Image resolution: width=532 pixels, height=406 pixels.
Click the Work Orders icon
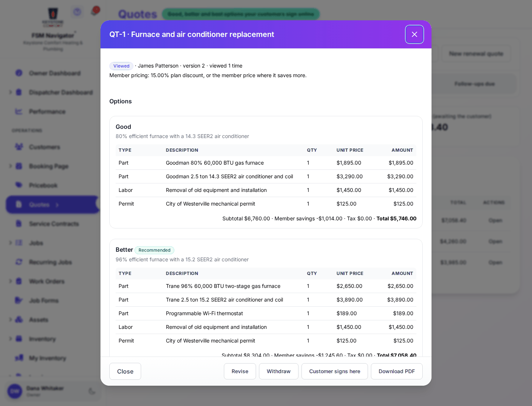[x=19, y=281]
